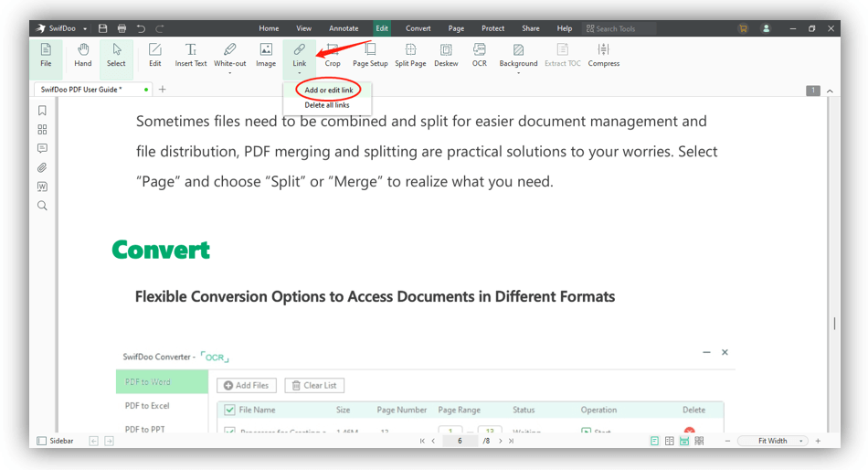Viewport: 868px width, 470px height.
Task: Open the user account icon
Action: (x=767, y=28)
